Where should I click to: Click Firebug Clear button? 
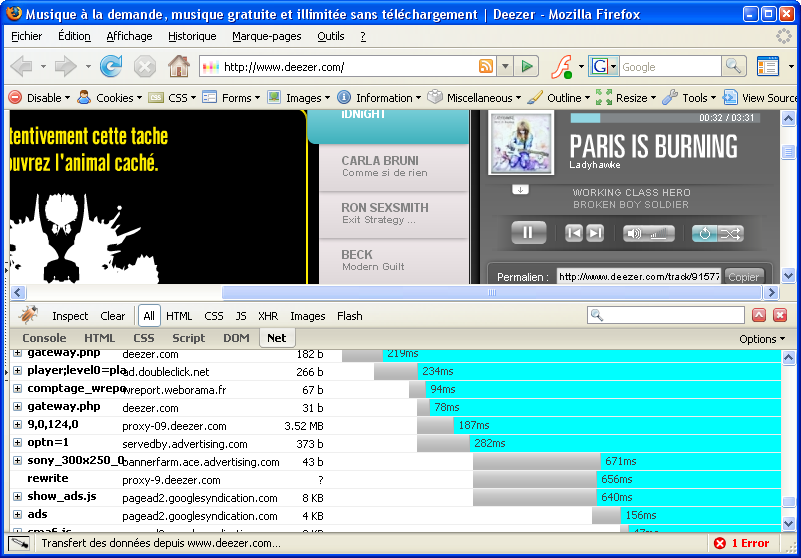(x=112, y=316)
